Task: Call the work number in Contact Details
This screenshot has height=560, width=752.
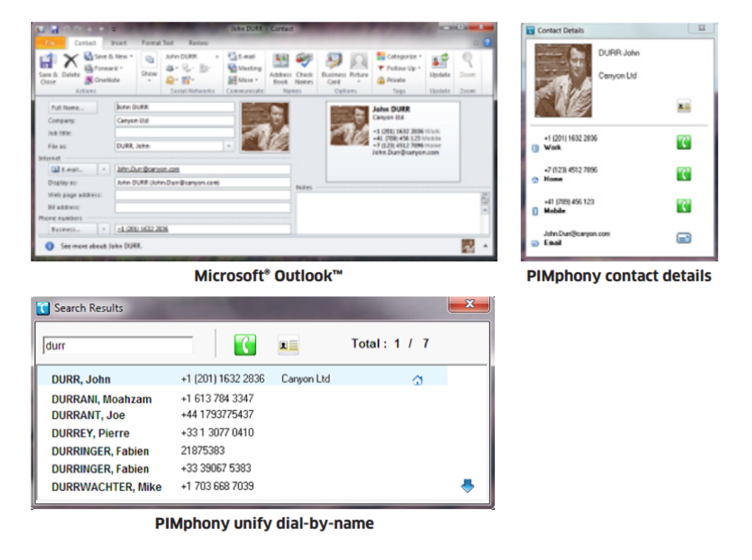Action: pos(683,142)
